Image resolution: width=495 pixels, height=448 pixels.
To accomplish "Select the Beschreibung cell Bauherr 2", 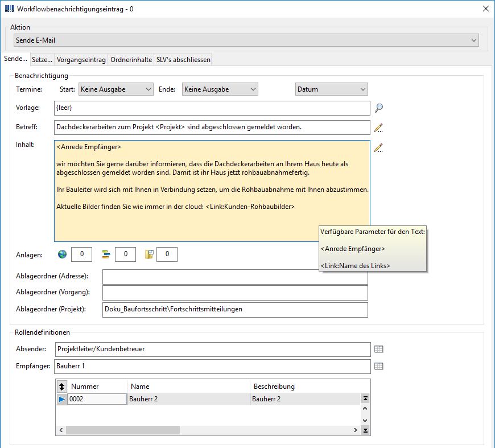I will point(305,400).
